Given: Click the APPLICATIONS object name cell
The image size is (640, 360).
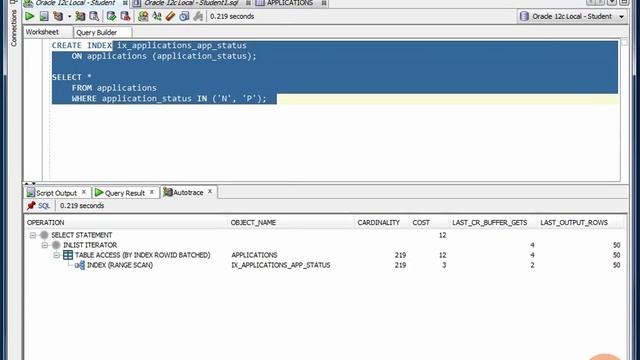Looking at the screenshot, I should point(254,255).
